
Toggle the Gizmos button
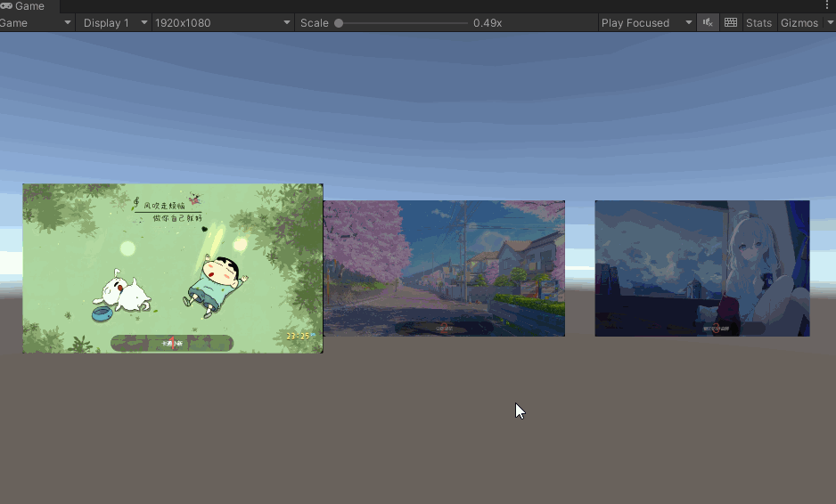pos(799,23)
